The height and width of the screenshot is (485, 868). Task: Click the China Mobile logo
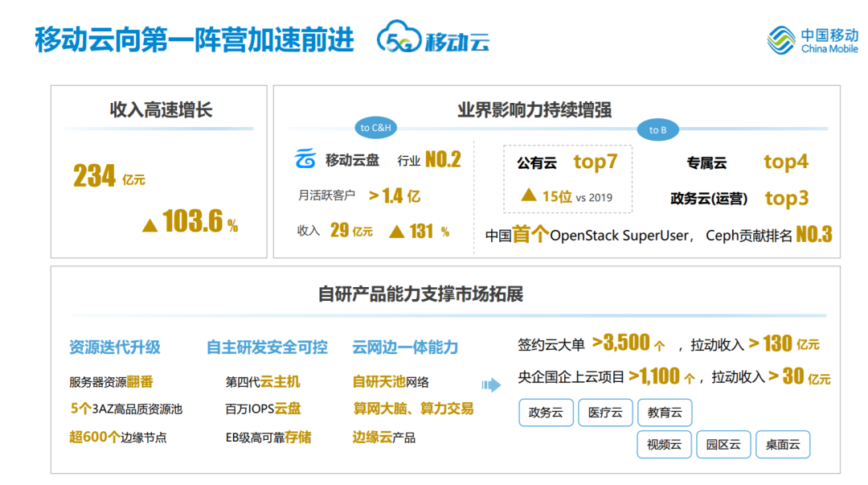click(813, 40)
